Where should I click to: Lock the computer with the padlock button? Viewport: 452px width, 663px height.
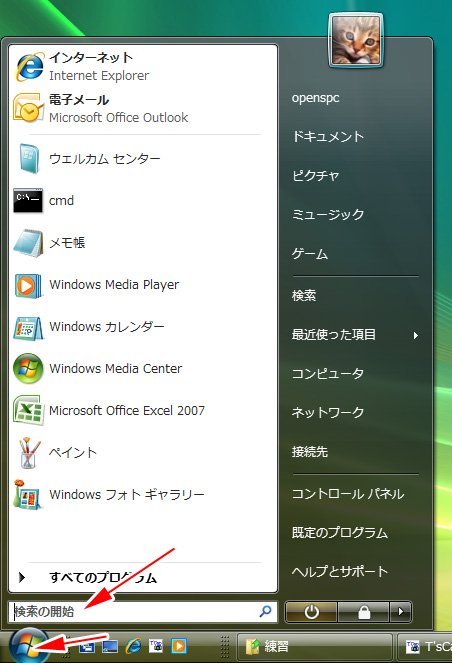pos(363,612)
